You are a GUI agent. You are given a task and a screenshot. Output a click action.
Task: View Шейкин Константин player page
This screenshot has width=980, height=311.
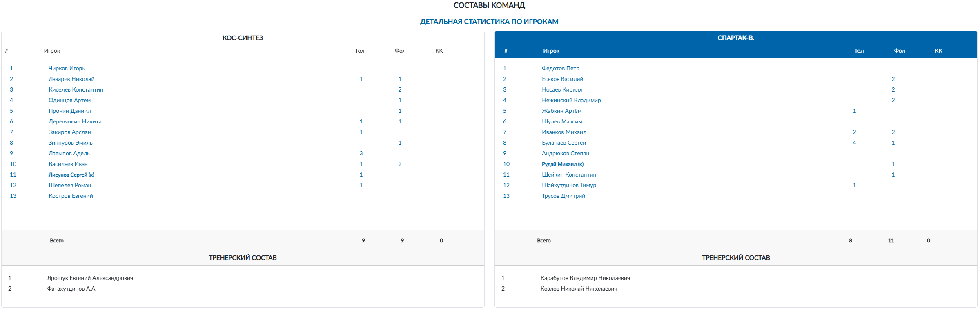pos(569,175)
